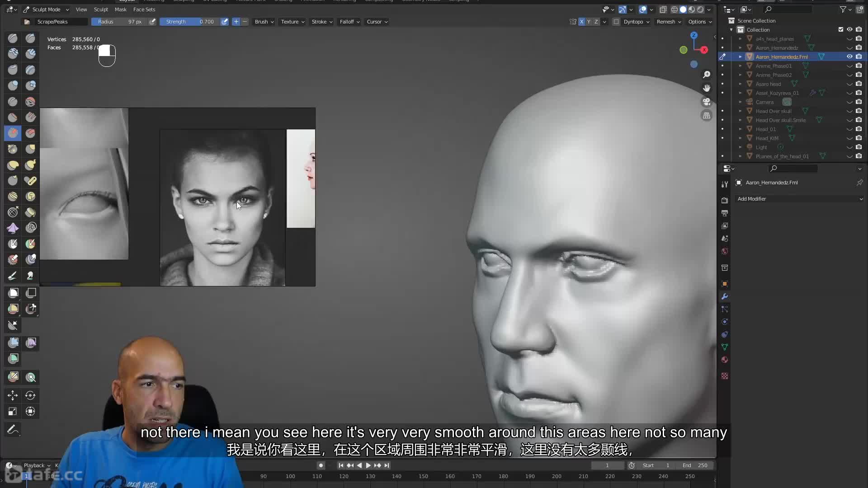
Task: Open the Sculpt menu
Action: coord(101,9)
